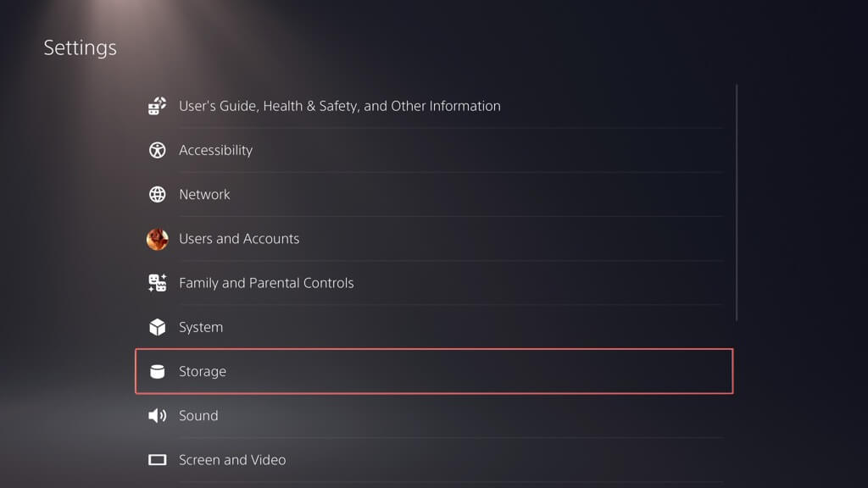868x488 pixels.
Task: Click the Network globe icon
Action: click(158, 194)
